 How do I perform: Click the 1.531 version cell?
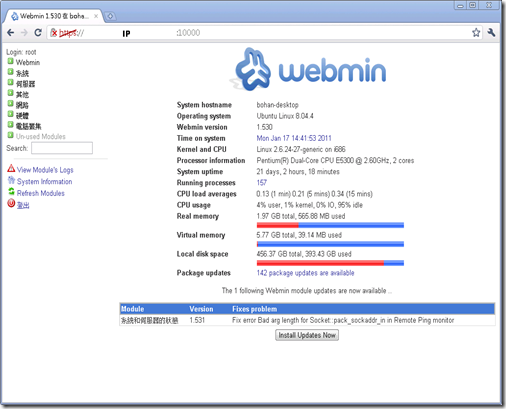tap(197, 320)
